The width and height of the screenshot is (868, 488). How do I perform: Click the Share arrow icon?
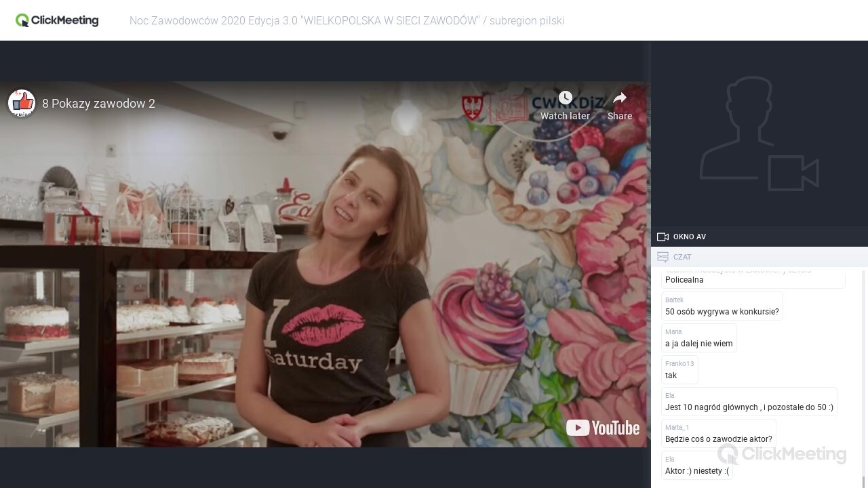619,98
